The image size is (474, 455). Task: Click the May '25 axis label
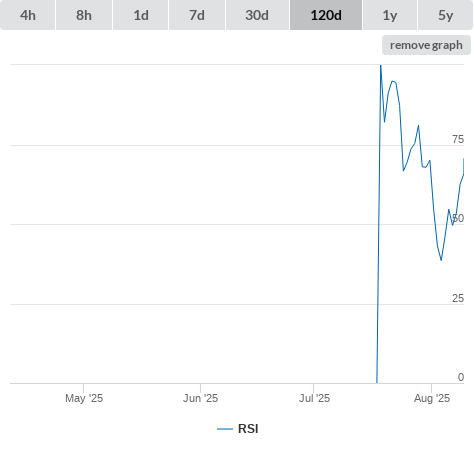[84, 398]
